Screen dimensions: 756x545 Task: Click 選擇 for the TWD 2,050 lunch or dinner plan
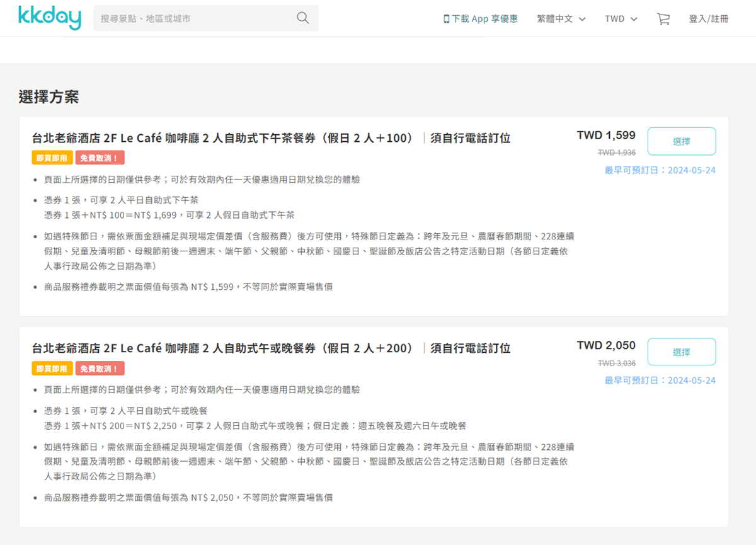[x=682, y=352]
